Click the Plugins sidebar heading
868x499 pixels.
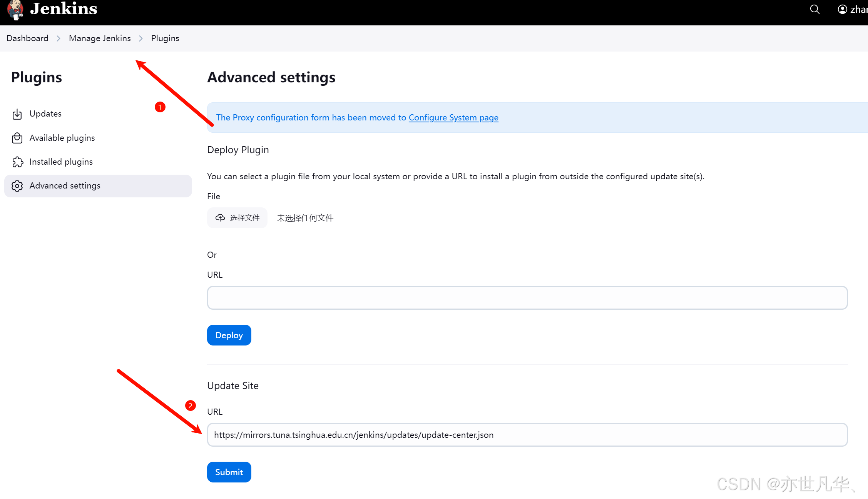[x=37, y=77]
